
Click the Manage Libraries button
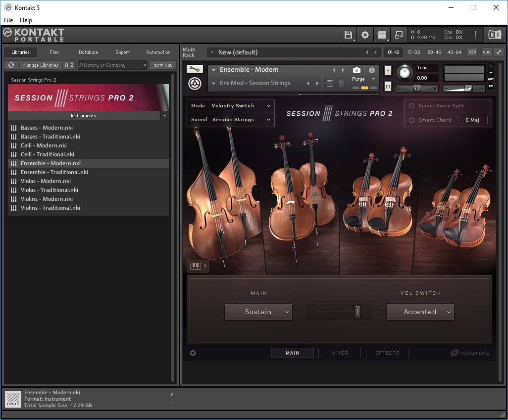(40, 65)
